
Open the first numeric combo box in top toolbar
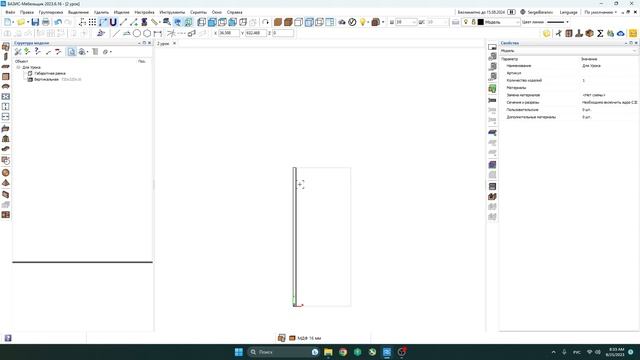(x=406, y=22)
